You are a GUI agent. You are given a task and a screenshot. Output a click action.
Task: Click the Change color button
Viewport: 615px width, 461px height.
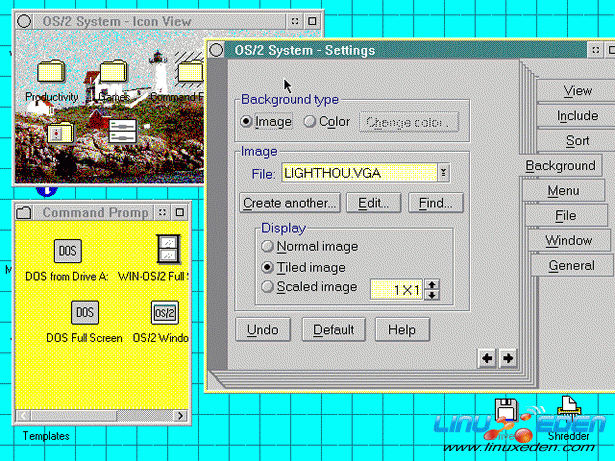tap(409, 122)
